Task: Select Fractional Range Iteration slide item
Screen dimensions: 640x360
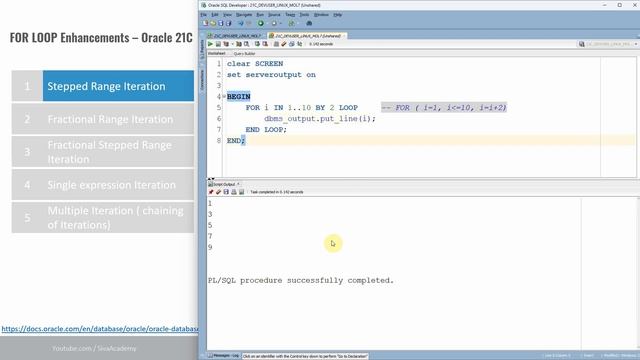Action: pyautogui.click(x=103, y=119)
